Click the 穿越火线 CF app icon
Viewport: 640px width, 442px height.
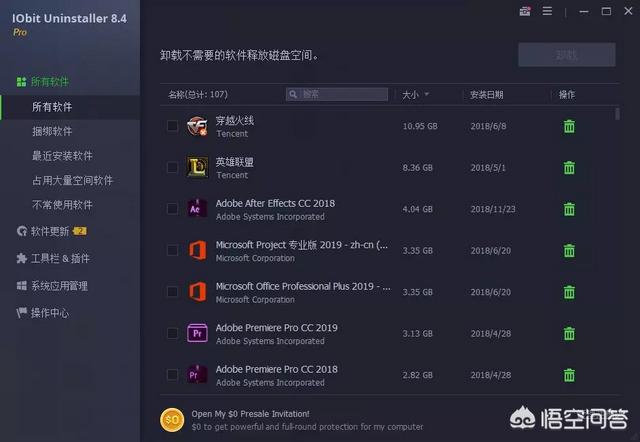(197, 126)
